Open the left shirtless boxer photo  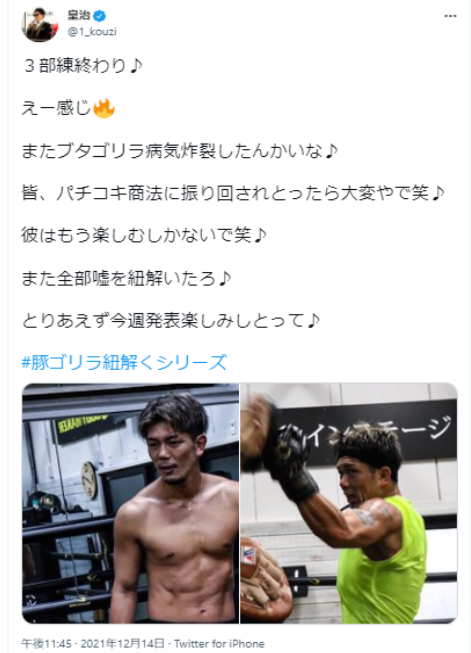pyautogui.click(x=130, y=503)
